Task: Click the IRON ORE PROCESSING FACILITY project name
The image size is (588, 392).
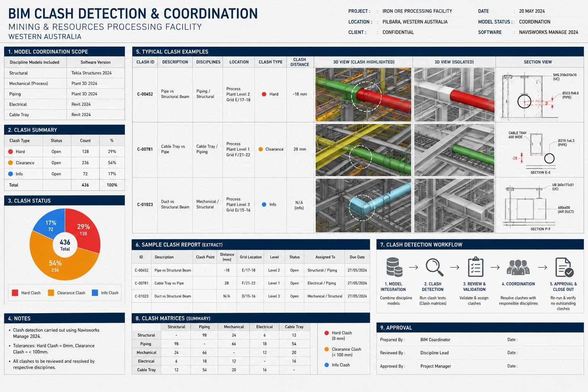Action: pos(417,11)
